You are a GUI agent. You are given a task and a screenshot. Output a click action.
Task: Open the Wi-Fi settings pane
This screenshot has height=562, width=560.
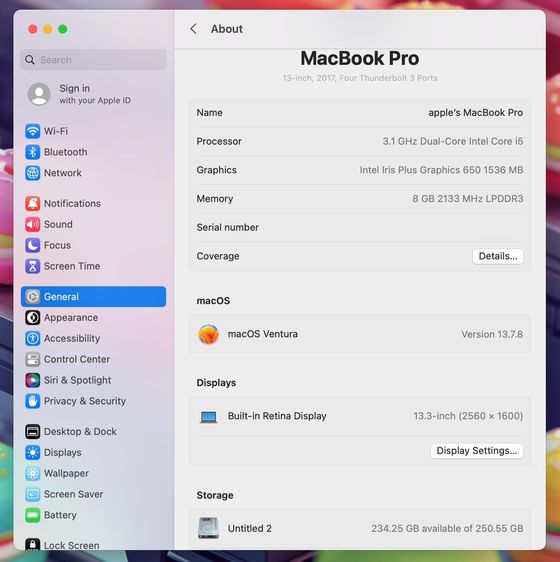tap(94, 131)
